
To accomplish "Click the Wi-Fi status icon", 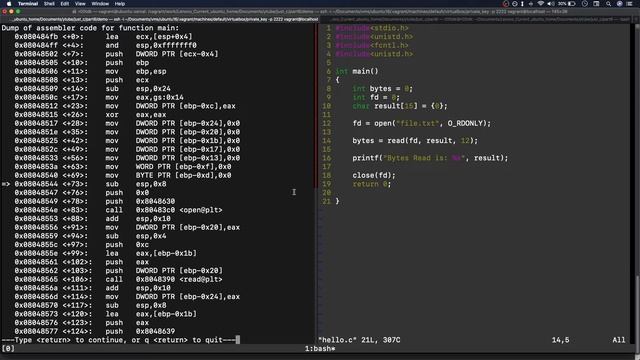I will tap(540, 4).
